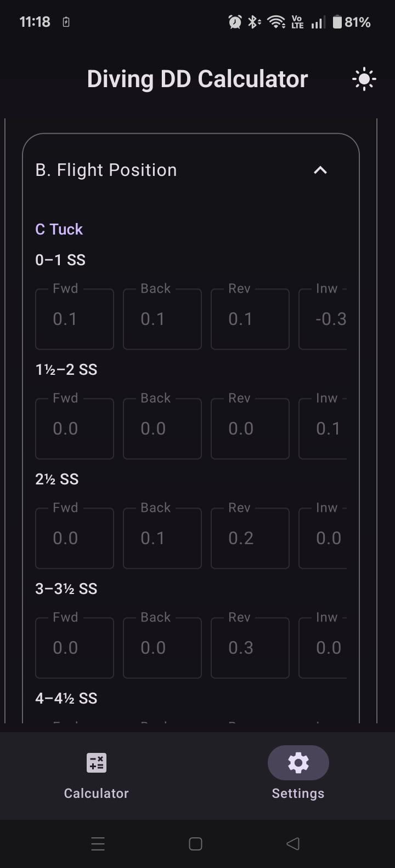
Task: Toggle the light/dark theme sun icon
Action: tap(364, 79)
